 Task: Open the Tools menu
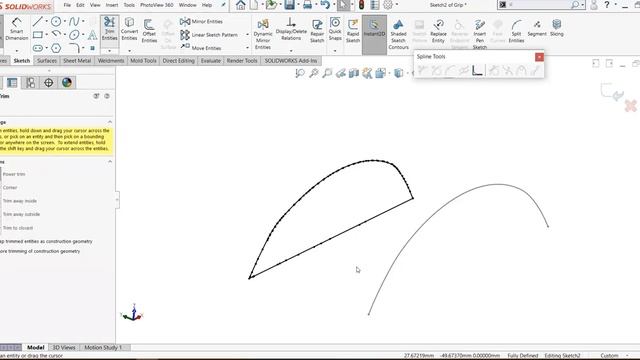coord(129,5)
